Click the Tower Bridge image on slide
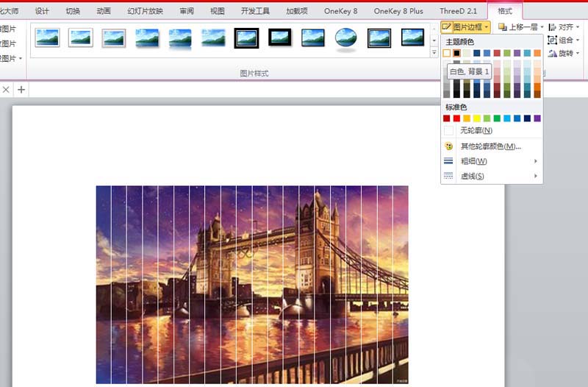This screenshot has height=387, width=588. (x=252, y=284)
